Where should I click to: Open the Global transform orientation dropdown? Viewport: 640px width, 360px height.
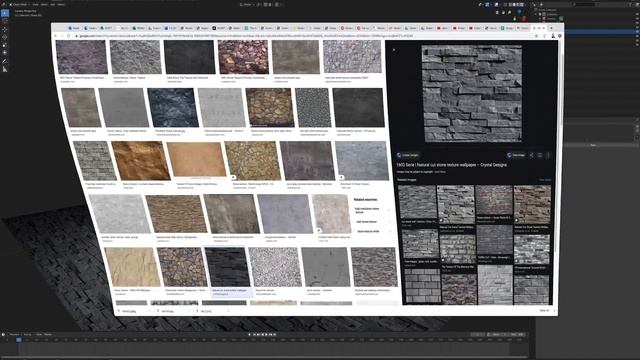tap(247, 4)
